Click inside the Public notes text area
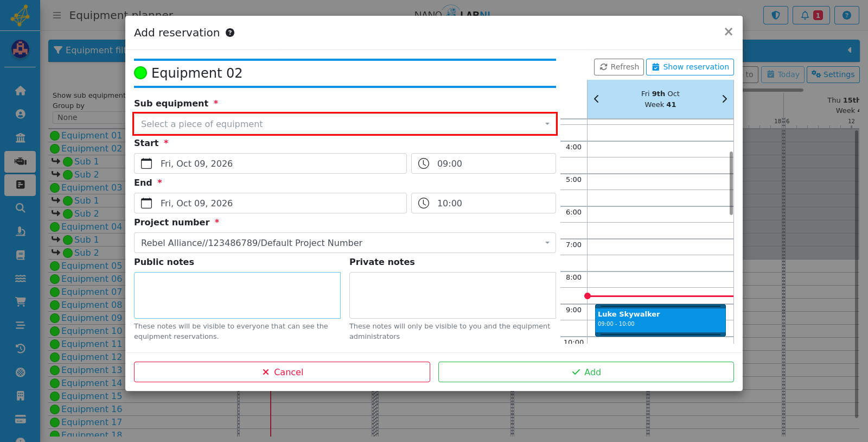 click(237, 295)
